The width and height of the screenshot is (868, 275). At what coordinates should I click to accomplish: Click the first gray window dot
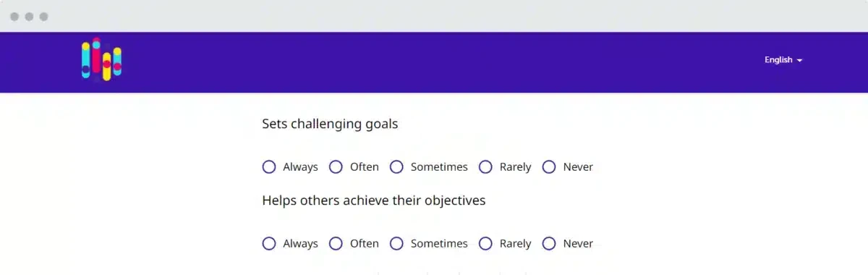click(x=14, y=17)
